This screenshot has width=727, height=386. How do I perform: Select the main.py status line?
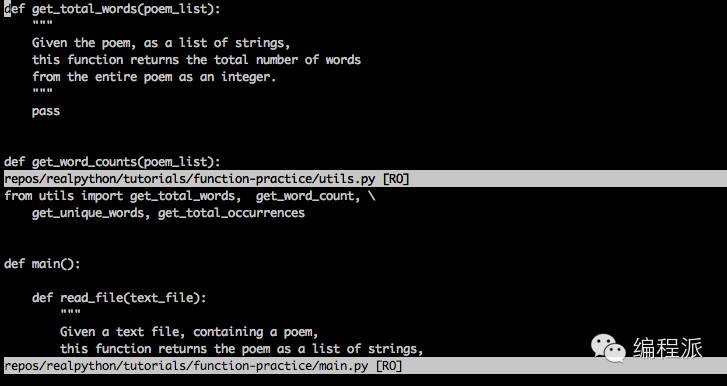click(x=364, y=366)
